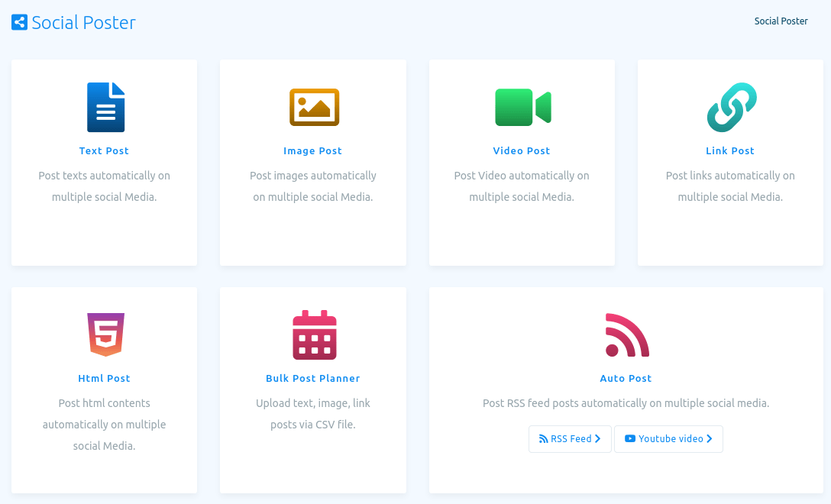831x504 pixels.
Task: Click the teal chain Link Post icon
Action: pyautogui.click(x=731, y=108)
